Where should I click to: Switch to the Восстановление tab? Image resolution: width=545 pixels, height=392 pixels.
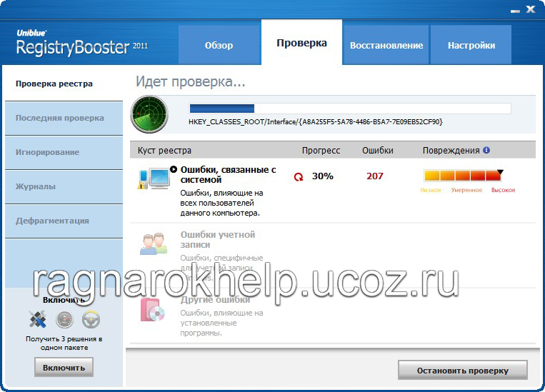386,45
